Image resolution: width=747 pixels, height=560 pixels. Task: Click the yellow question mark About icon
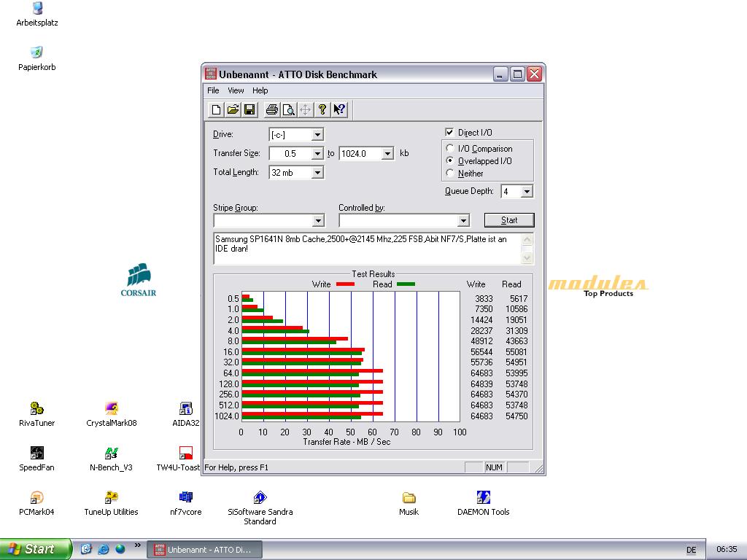322,110
